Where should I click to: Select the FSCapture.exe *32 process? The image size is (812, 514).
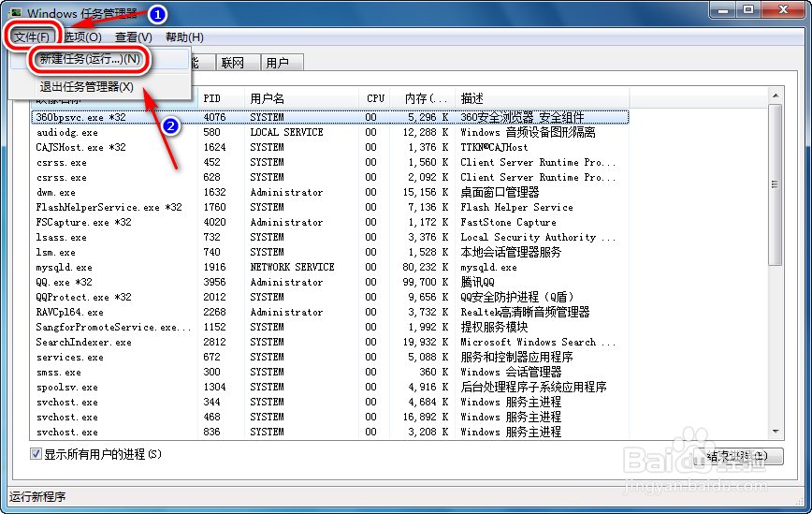point(330,222)
